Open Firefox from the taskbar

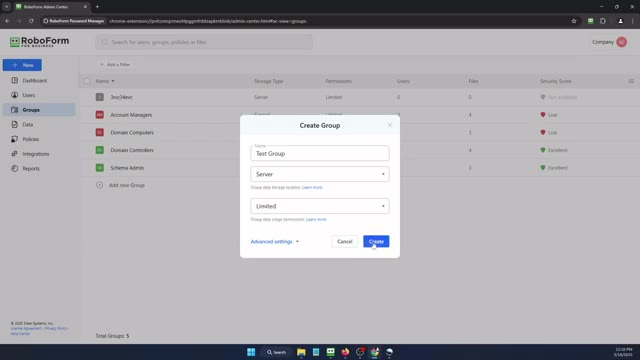point(345,352)
